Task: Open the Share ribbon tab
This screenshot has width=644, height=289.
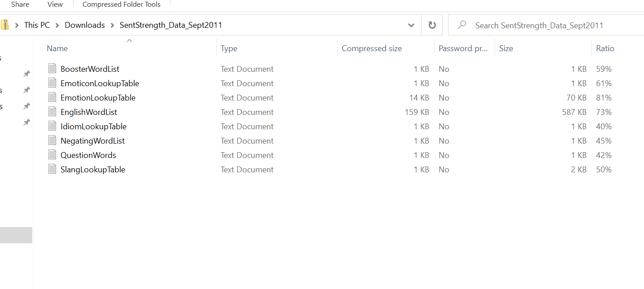Action: (x=20, y=4)
